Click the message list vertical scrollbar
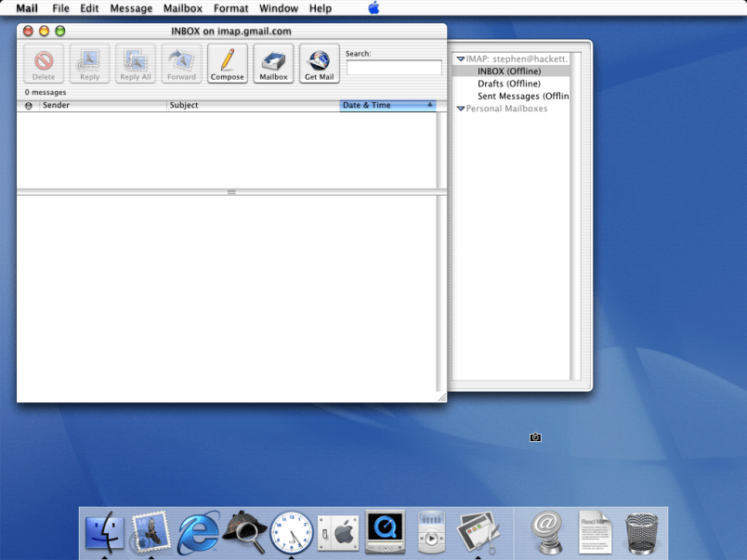This screenshot has height=560, width=747. pos(441,150)
